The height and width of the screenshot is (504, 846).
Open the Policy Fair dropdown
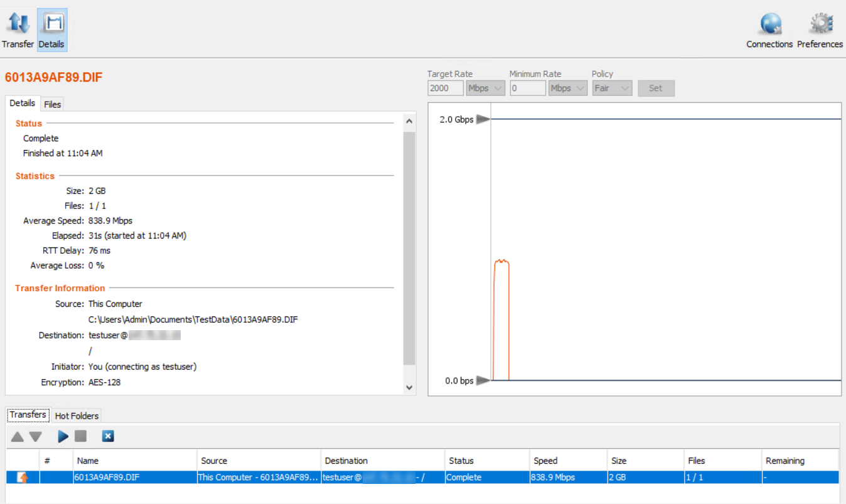[612, 88]
